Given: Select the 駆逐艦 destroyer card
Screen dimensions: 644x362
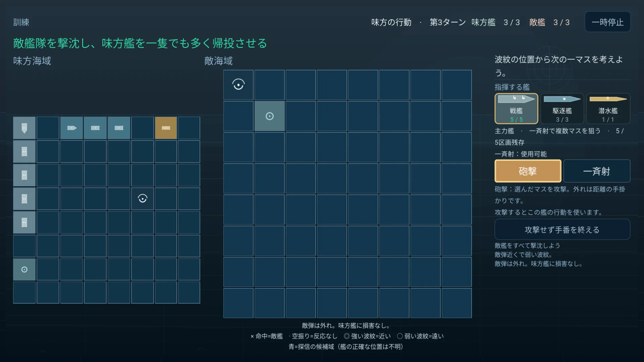Looking at the screenshot, I should pos(562,109).
